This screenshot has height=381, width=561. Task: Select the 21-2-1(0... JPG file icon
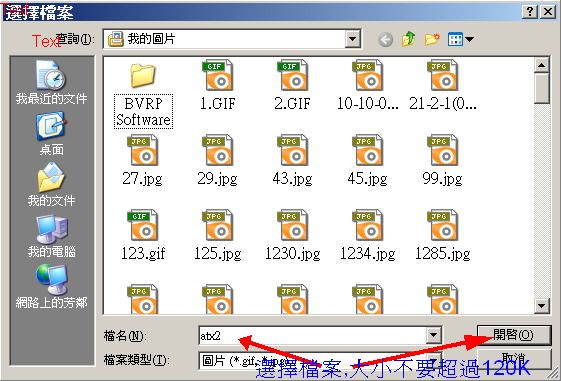(443, 75)
